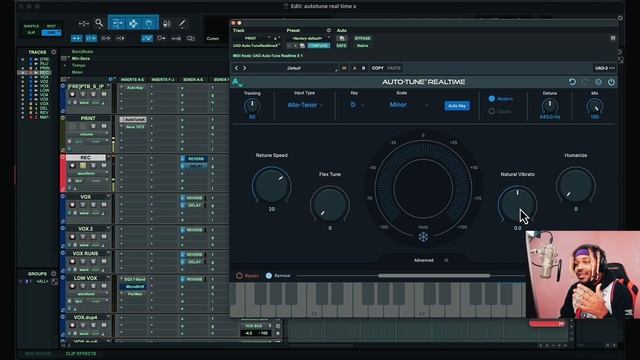640x360 pixels.
Task: Click the Auto Key button
Action: 457,106
